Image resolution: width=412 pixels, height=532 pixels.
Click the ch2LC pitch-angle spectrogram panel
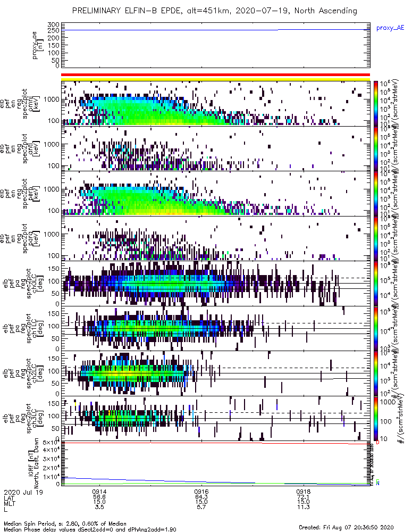click(216, 373)
